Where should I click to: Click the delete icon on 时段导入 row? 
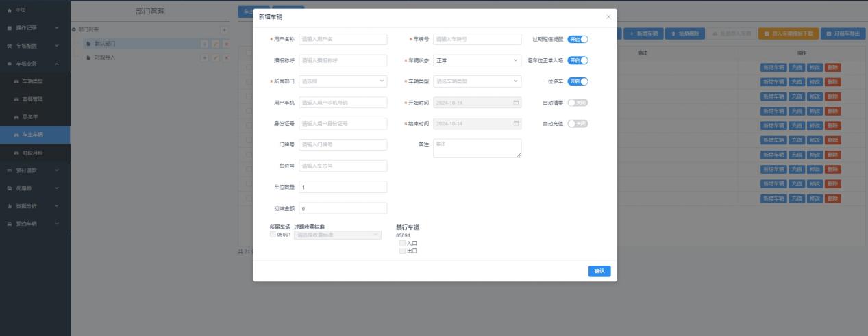click(226, 57)
